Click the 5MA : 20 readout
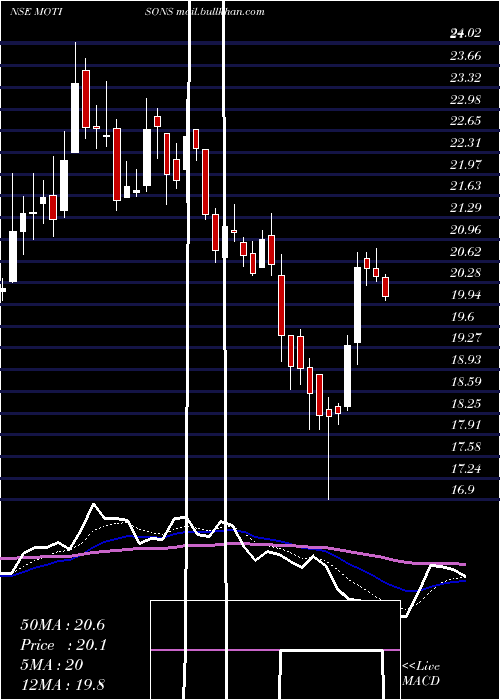The width and height of the screenshot is (500, 700). [x=52, y=665]
